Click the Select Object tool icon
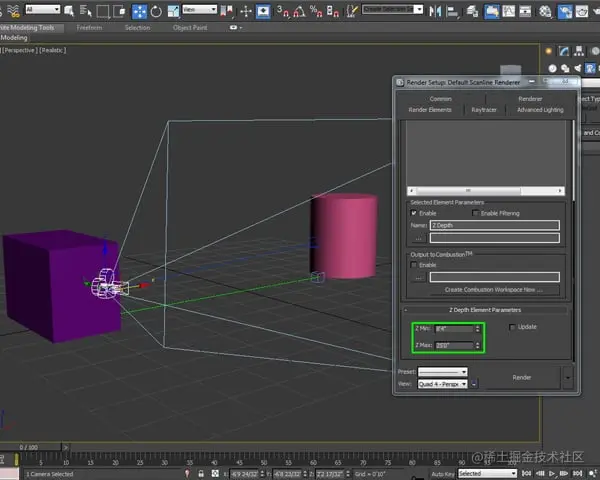 [69, 11]
